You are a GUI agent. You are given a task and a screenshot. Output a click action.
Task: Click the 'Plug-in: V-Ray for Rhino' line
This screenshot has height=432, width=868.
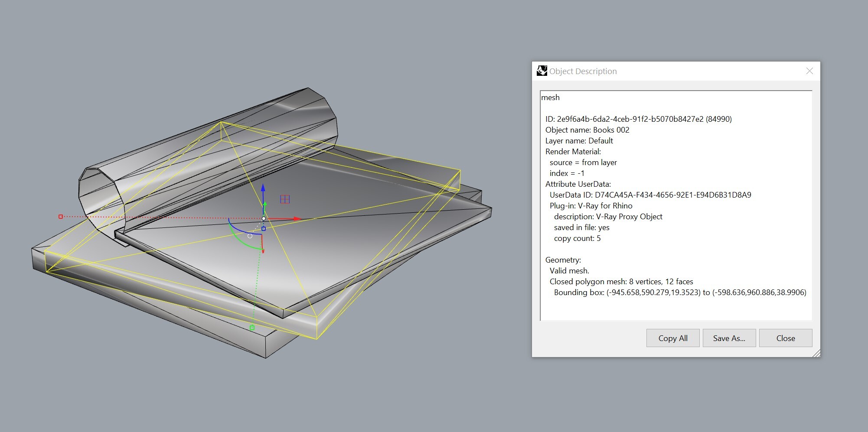coord(591,206)
